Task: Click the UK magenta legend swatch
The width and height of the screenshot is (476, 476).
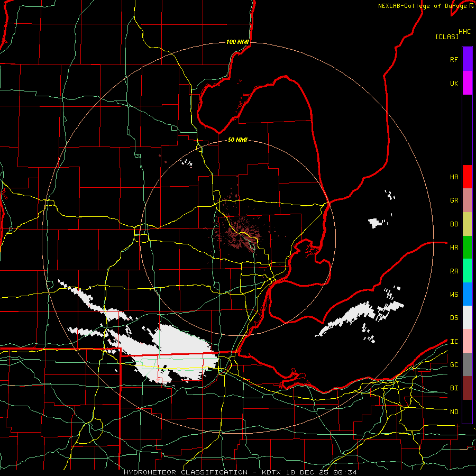Action: click(x=467, y=83)
